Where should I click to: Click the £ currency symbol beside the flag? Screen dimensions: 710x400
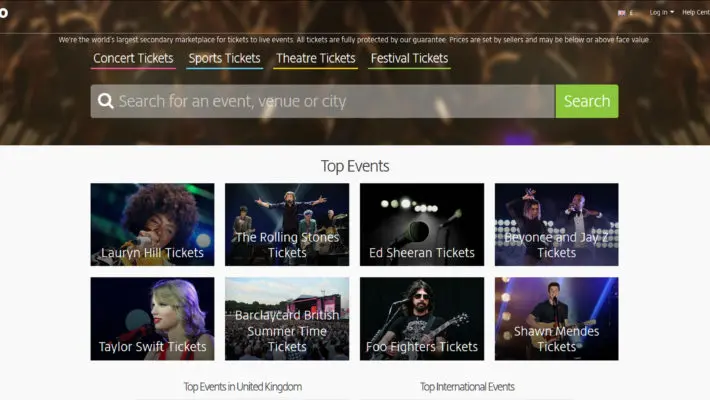(x=631, y=13)
